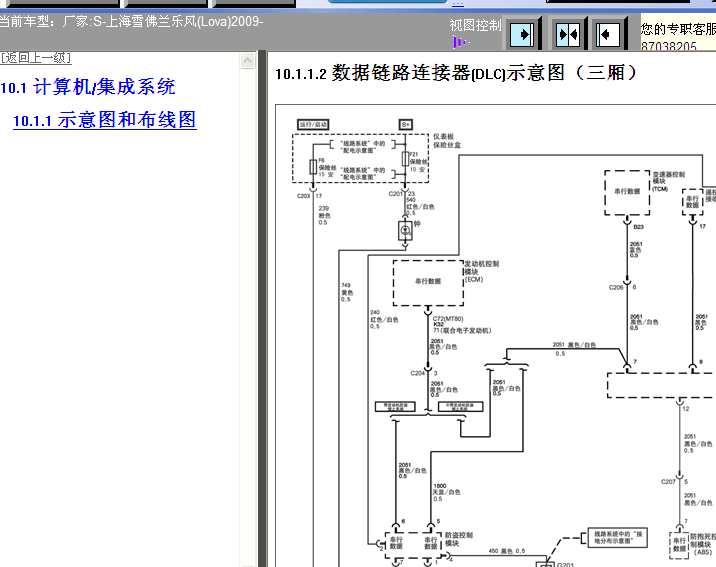The height and width of the screenshot is (567, 716).
Task: Click the 749 黄色 wire label
Action: [x=347, y=292]
